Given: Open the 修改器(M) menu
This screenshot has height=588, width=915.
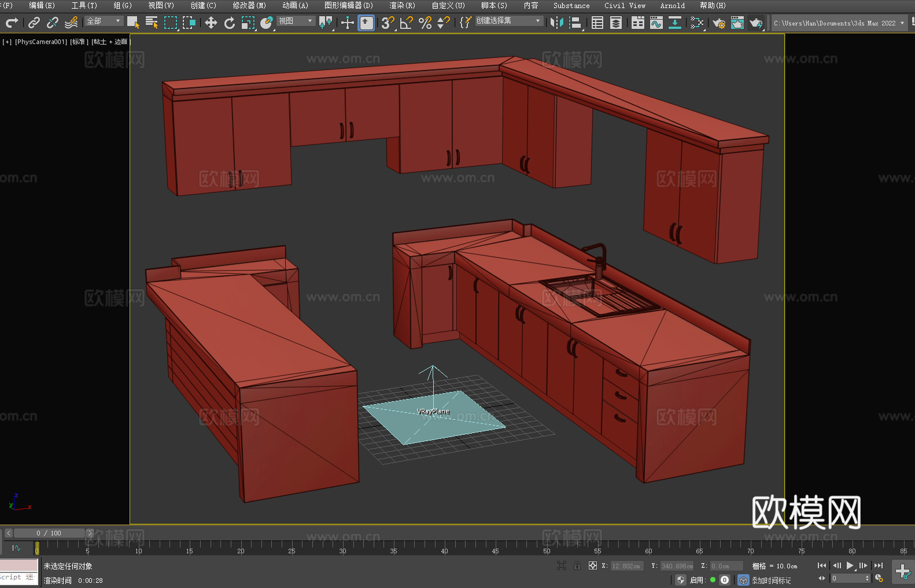Looking at the screenshot, I should pos(249,5).
